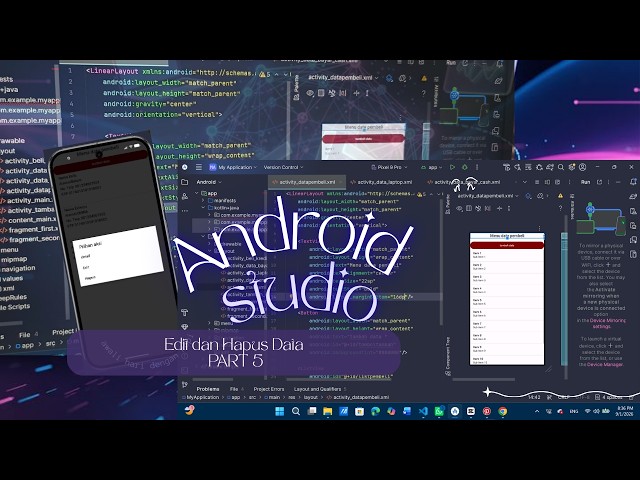This screenshot has height=480, width=640.
Task: Click the Windows Start button on taskbar
Action: coord(280,411)
